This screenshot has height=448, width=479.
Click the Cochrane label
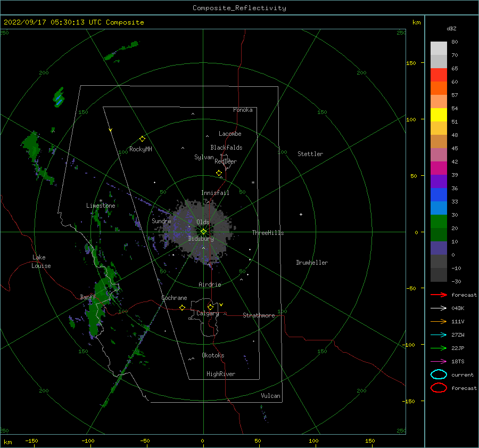[x=174, y=298]
